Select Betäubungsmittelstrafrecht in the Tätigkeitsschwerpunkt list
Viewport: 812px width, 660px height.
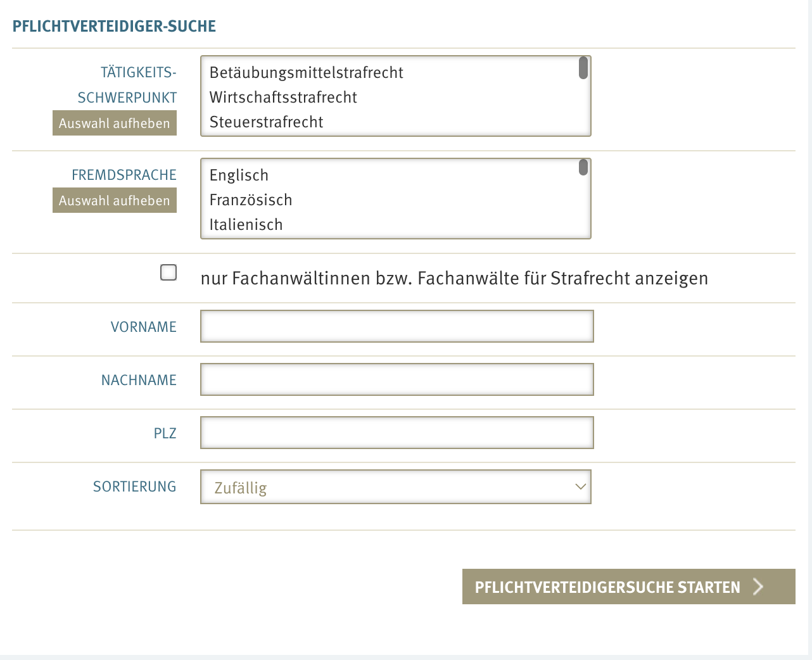pos(306,72)
